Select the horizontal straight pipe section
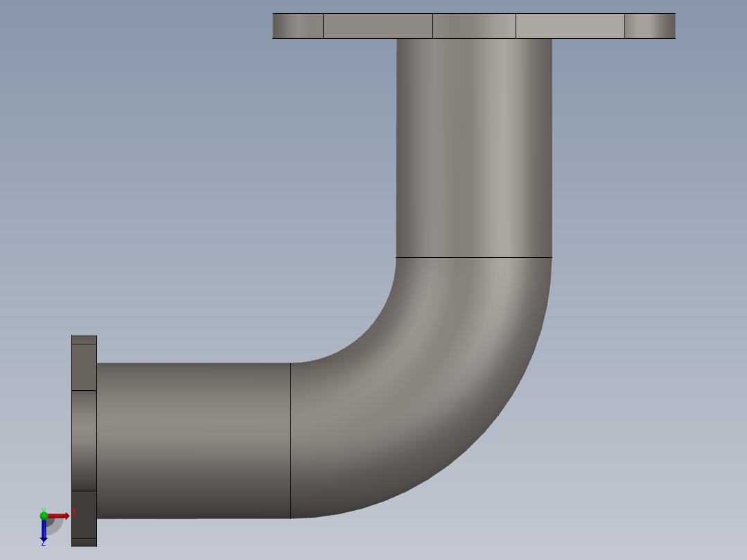The width and height of the screenshot is (747, 560). point(193,441)
